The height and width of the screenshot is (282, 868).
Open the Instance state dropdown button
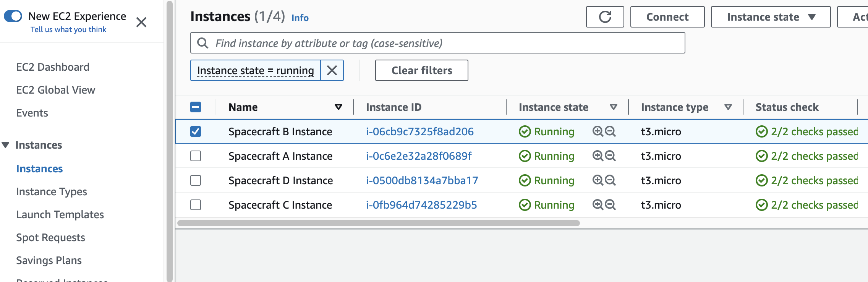pyautogui.click(x=771, y=17)
